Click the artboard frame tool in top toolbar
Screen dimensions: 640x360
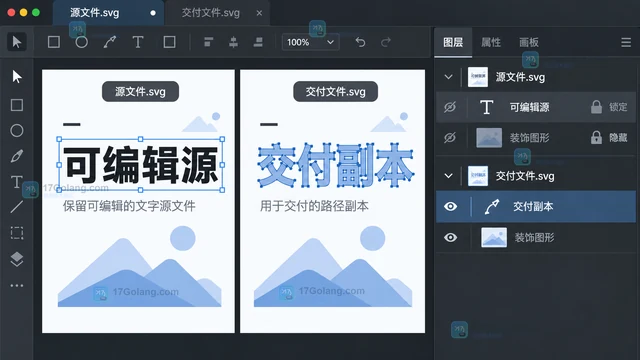(x=169, y=42)
